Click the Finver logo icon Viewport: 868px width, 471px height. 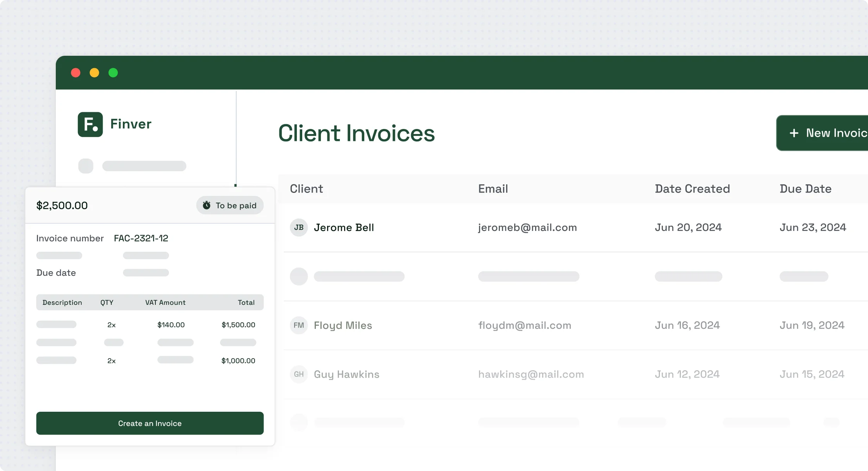(x=90, y=124)
